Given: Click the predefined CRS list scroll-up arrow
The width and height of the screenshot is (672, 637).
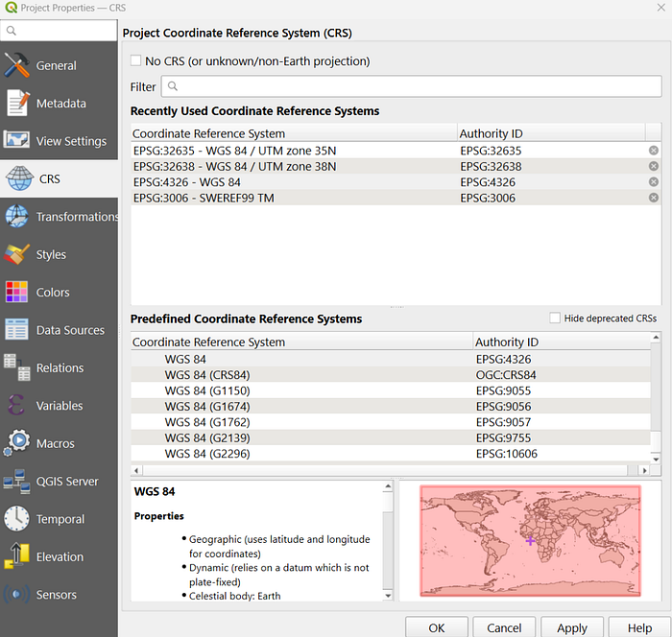Looking at the screenshot, I should (x=656, y=337).
